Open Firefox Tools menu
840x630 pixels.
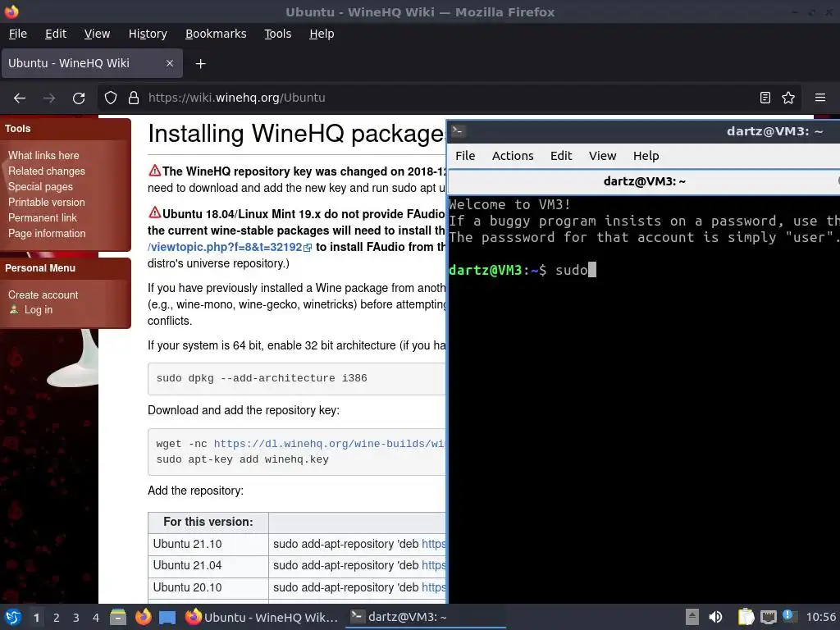[277, 34]
